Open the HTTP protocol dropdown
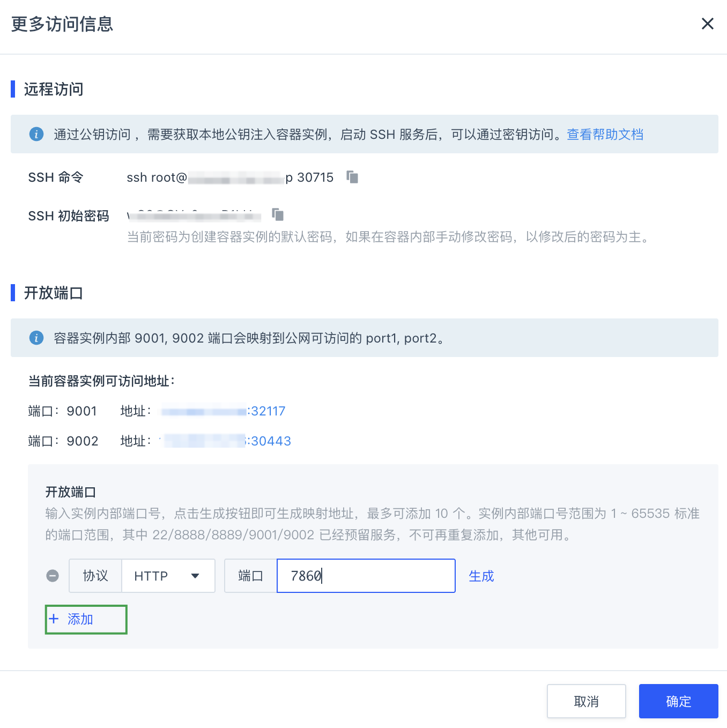This screenshot has height=728, width=727. 168,576
